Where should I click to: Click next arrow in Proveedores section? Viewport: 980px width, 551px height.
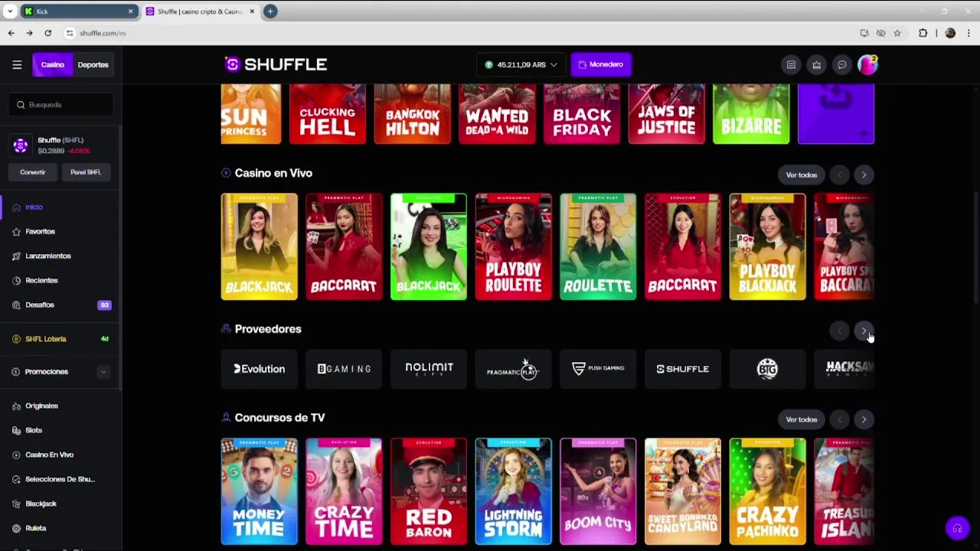point(864,331)
